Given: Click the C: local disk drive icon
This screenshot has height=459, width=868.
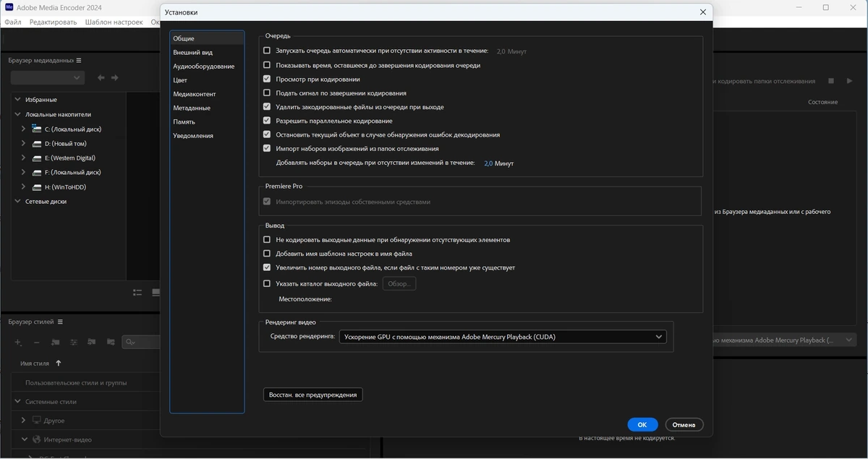Looking at the screenshot, I should [x=37, y=129].
